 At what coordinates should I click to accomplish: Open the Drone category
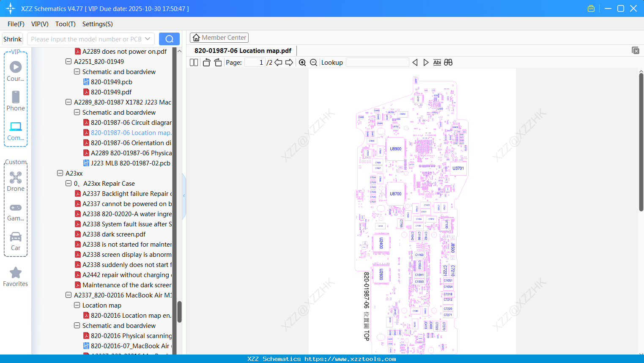[16, 181]
